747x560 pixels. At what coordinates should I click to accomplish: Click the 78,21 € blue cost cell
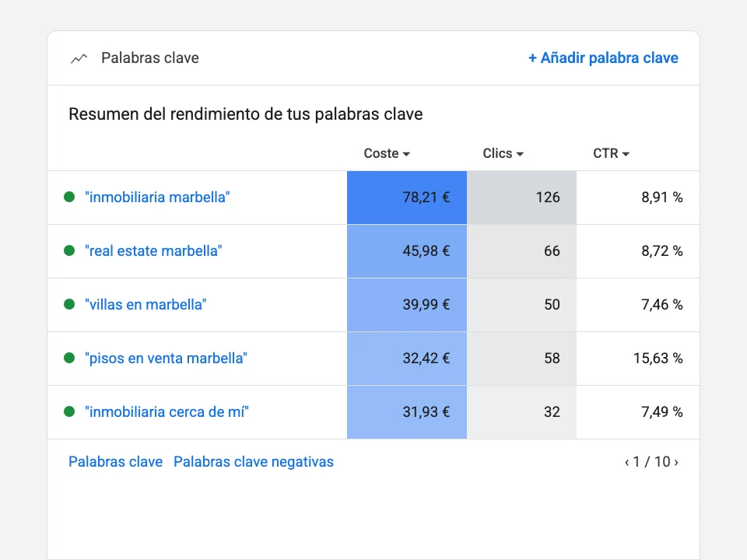tap(407, 198)
